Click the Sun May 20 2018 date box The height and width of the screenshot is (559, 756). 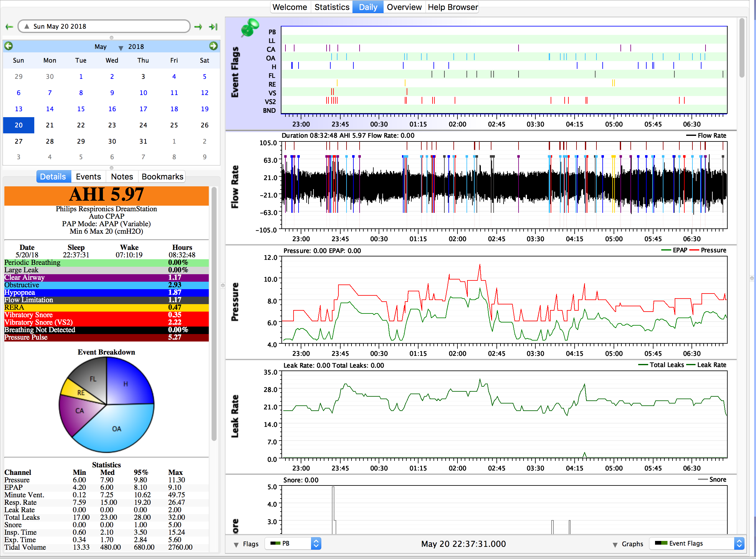point(104,26)
